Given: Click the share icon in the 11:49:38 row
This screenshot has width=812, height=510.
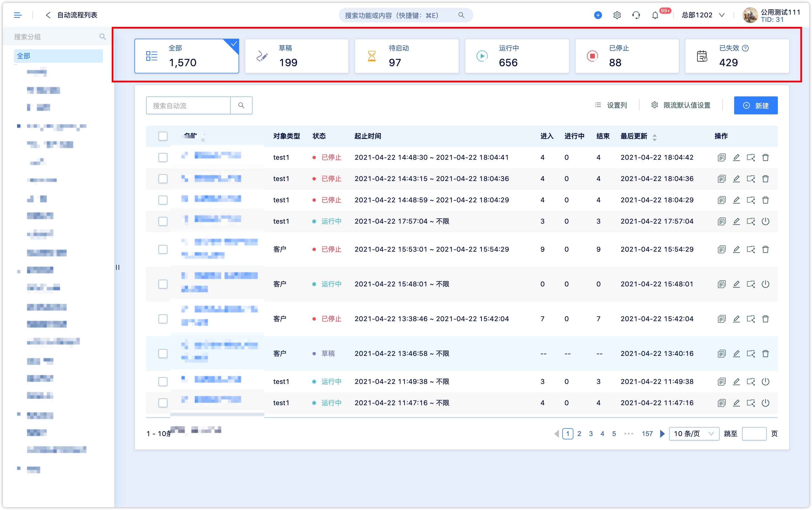Looking at the screenshot, I should (x=751, y=381).
